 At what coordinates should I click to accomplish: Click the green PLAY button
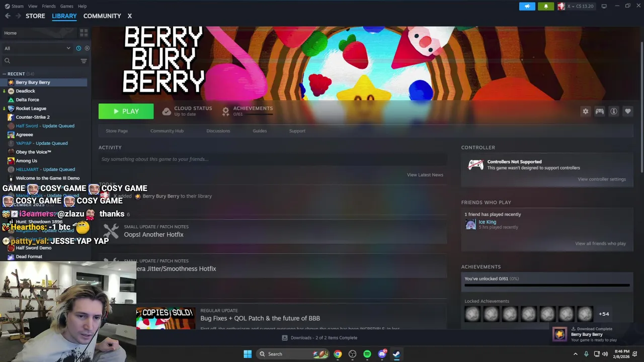pos(126,112)
